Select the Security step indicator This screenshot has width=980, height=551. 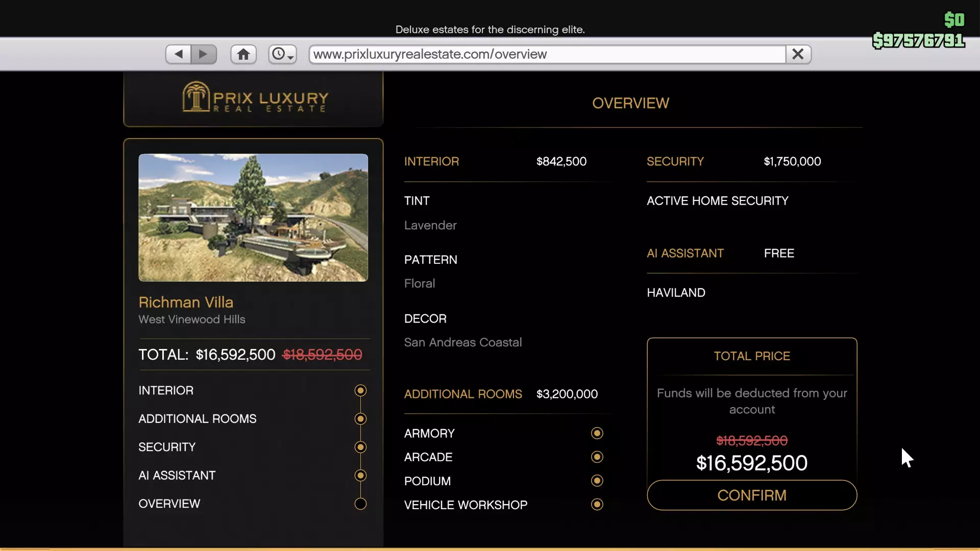click(360, 447)
